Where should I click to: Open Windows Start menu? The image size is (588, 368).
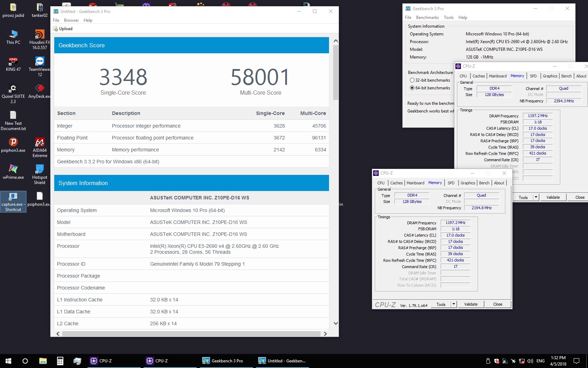coord(8,361)
